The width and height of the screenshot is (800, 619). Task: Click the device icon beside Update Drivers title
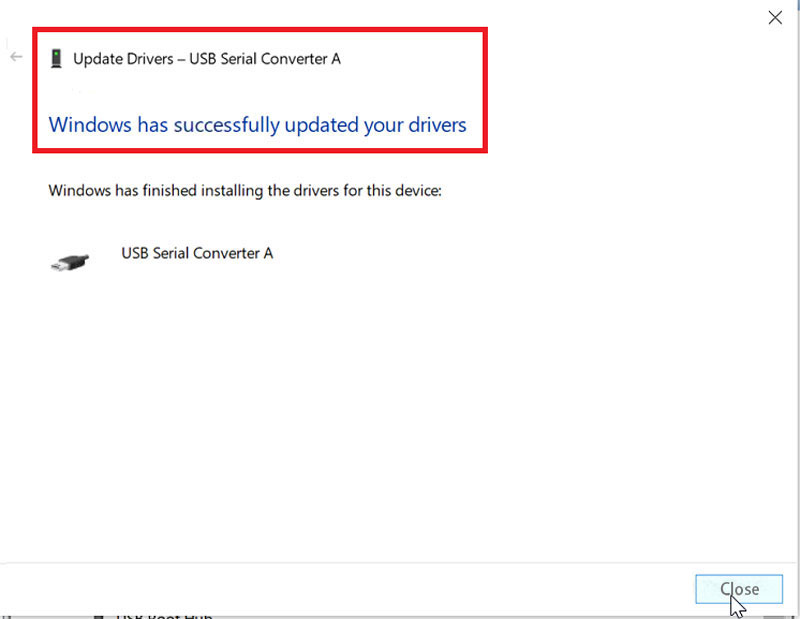(x=56, y=59)
